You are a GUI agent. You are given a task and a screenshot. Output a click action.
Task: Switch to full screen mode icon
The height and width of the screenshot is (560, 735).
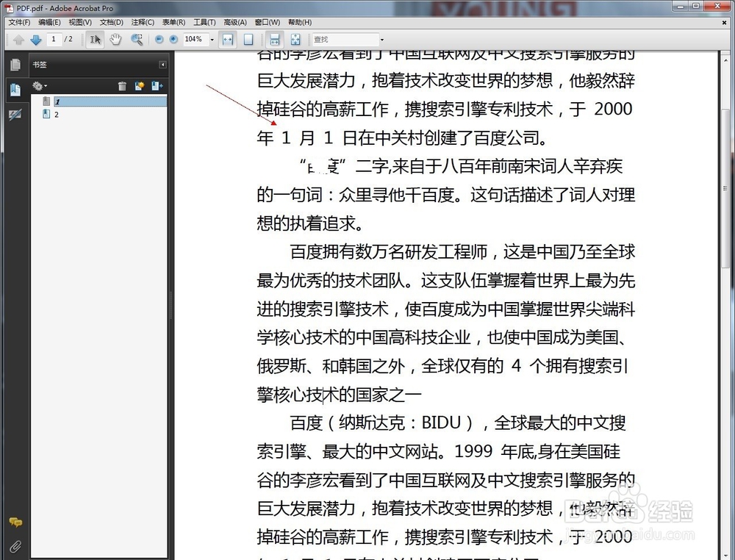point(295,40)
